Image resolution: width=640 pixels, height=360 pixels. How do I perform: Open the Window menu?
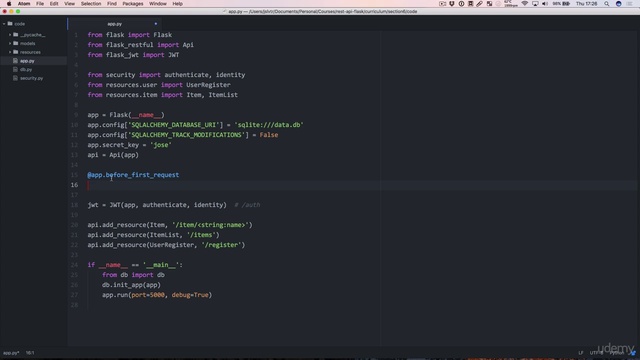(x=158, y=4)
